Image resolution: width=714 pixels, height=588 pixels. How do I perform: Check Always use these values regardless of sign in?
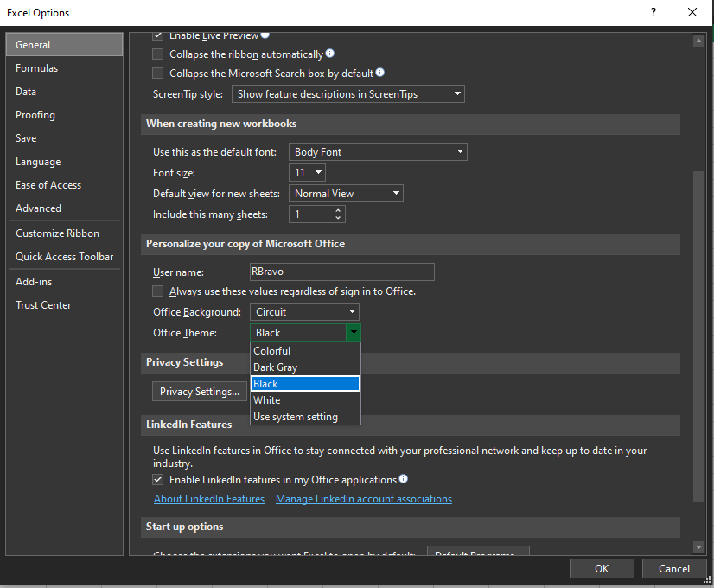click(157, 291)
